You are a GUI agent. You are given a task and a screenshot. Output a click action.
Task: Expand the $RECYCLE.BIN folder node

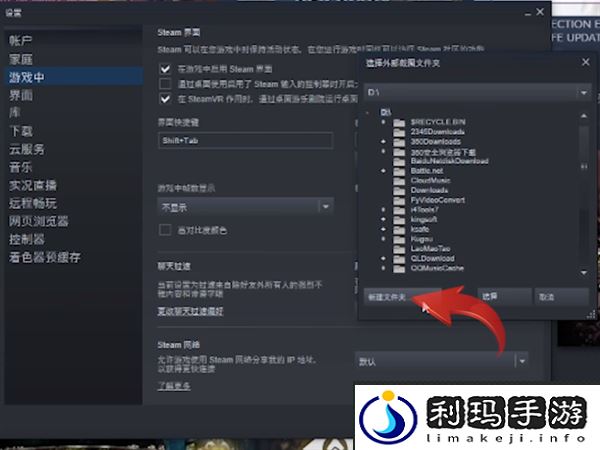(x=383, y=122)
